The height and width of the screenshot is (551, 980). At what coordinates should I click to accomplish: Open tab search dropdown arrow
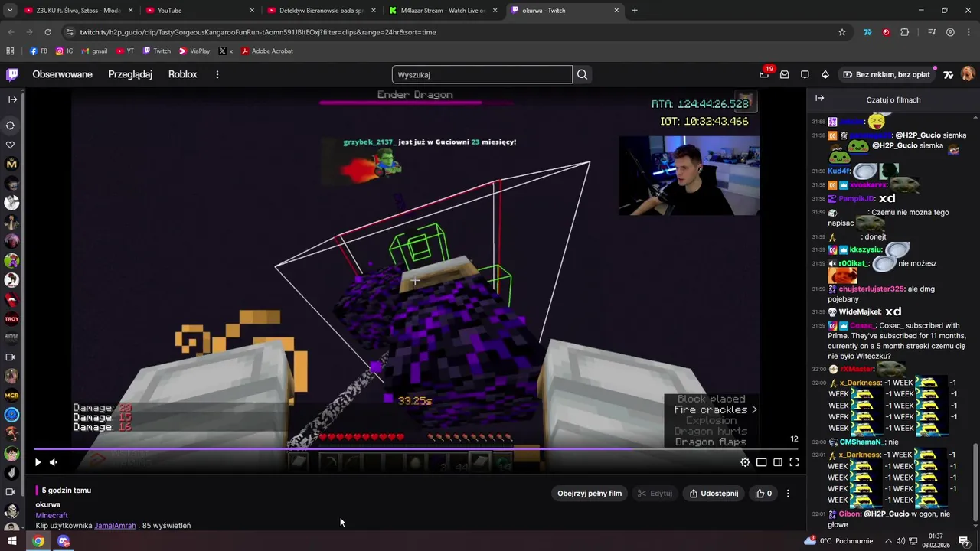click(11, 11)
